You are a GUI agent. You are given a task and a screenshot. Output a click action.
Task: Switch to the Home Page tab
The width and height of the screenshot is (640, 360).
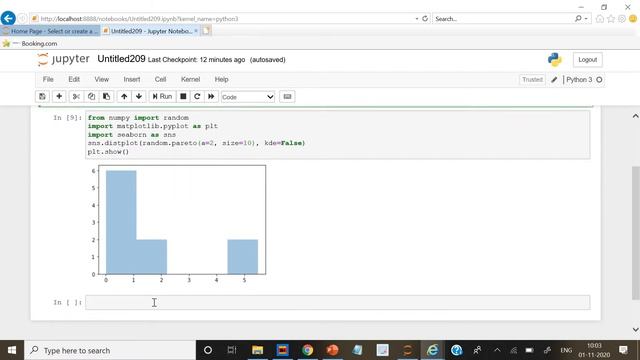point(50,31)
